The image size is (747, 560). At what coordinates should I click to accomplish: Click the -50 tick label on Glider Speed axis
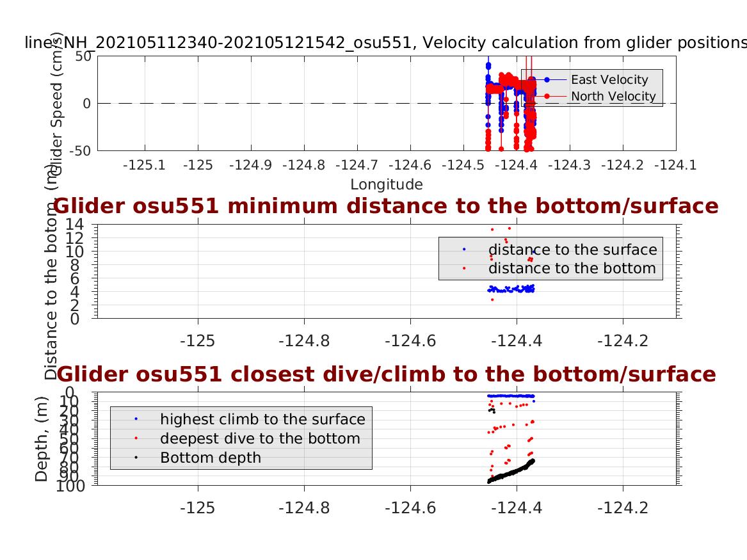point(81,150)
